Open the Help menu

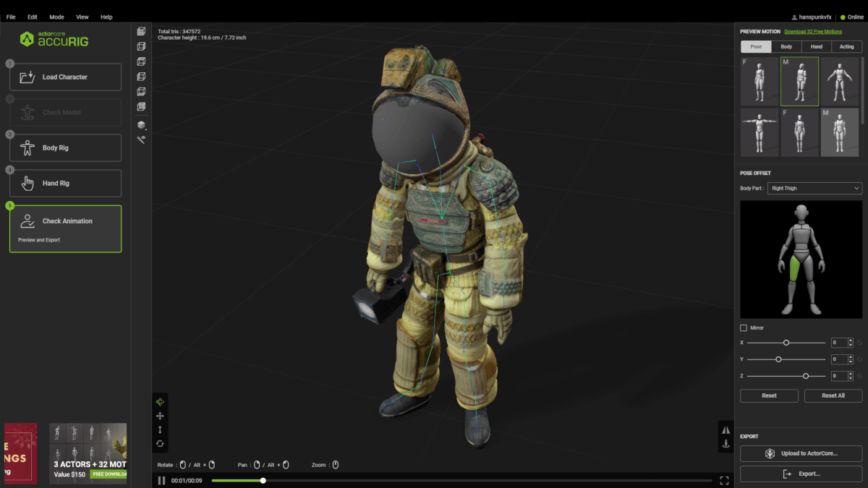[x=106, y=17]
